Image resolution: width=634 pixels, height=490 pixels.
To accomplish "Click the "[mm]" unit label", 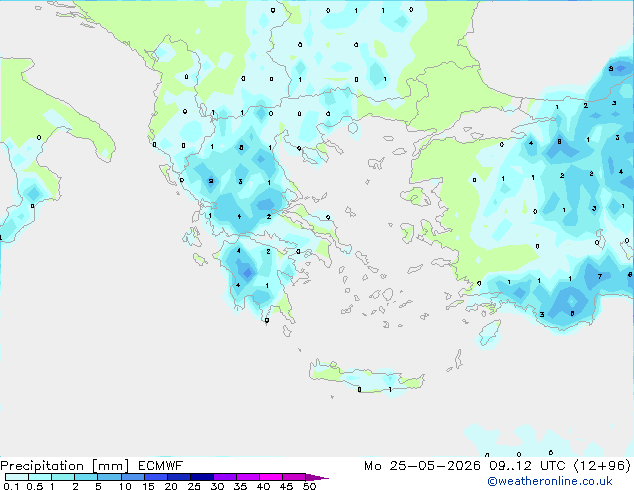I will [x=111, y=466].
